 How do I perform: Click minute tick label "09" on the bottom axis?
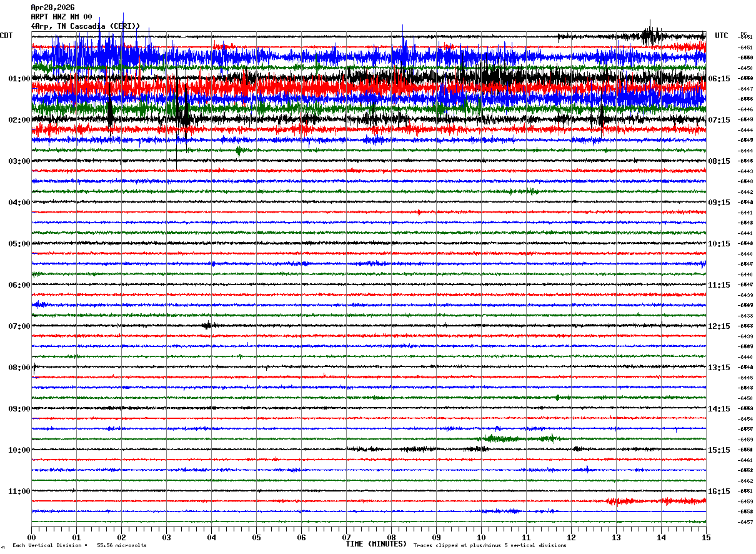tap(436, 537)
